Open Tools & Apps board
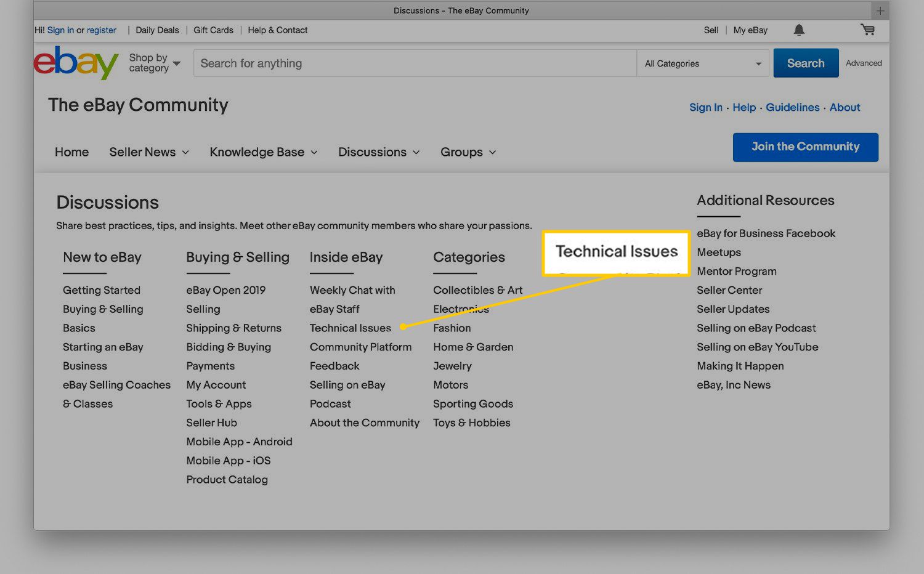 (x=219, y=404)
